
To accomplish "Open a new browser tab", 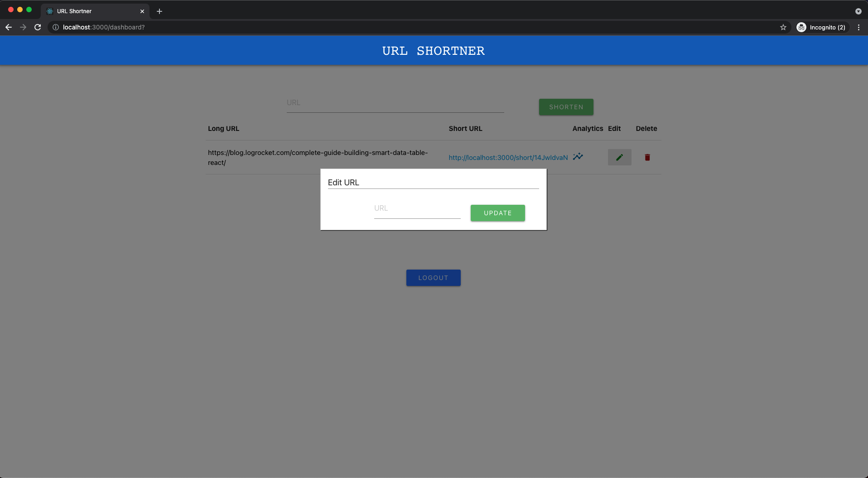I will 159,11.
